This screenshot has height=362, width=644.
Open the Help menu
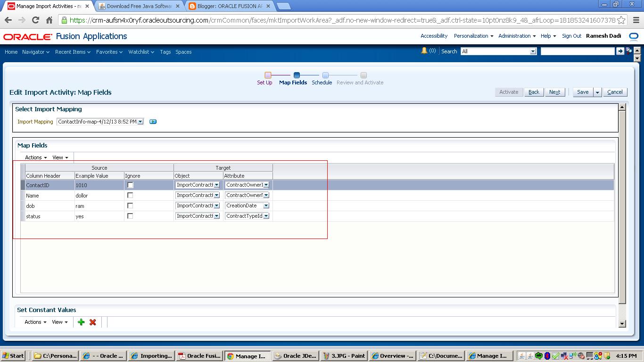tap(548, 36)
